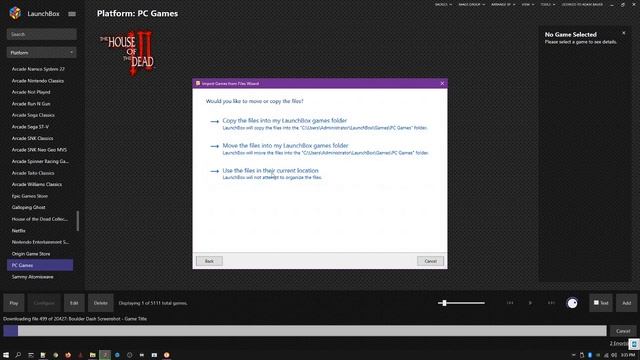Select Arcade SNK Classics platform

pos(32,138)
